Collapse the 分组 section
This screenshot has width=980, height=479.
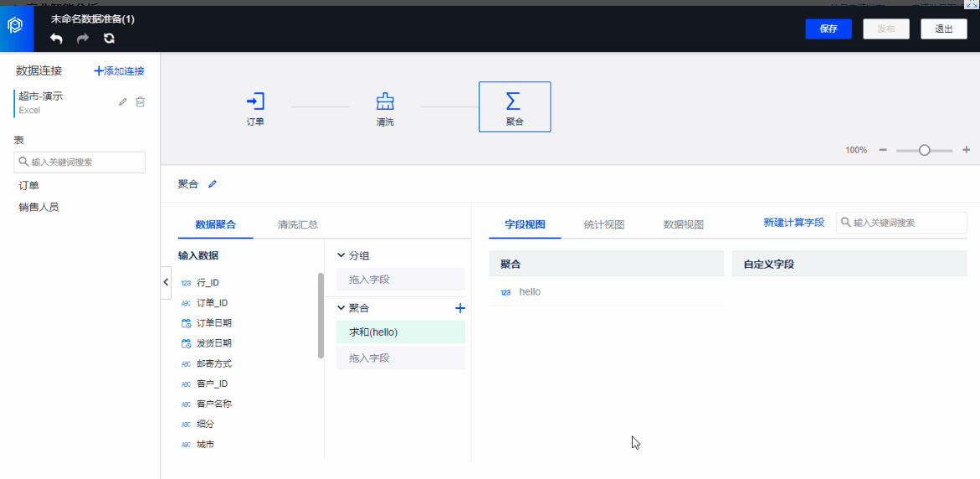(341, 255)
